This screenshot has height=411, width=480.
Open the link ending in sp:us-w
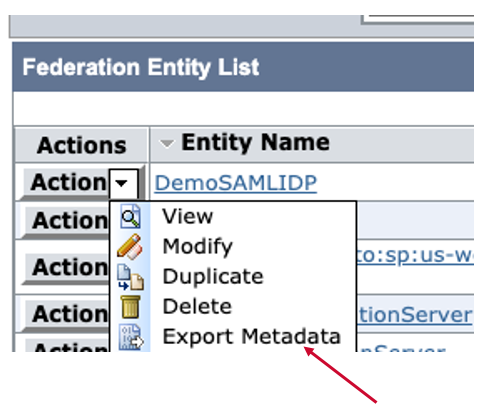tap(415, 255)
